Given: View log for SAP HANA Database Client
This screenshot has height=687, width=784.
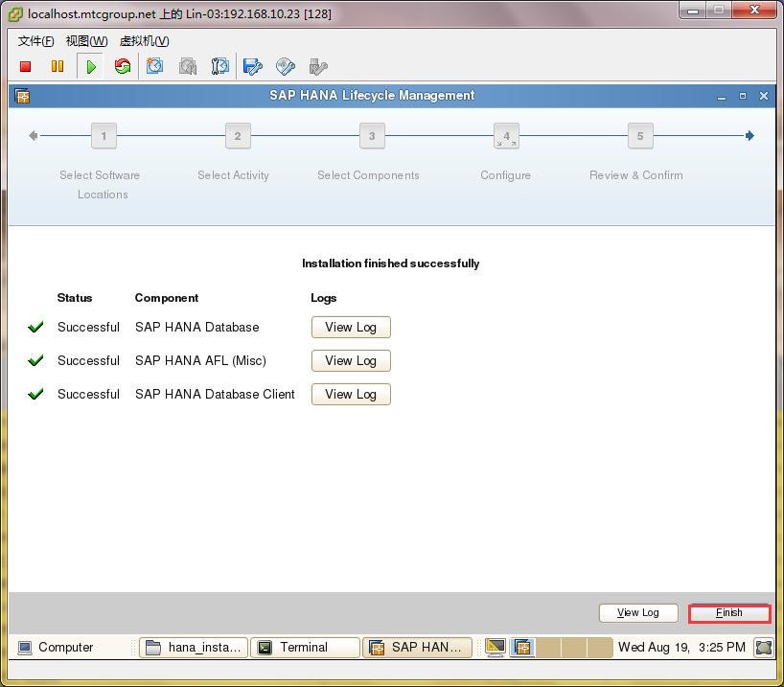Looking at the screenshot, I should (x=351, y=394).
